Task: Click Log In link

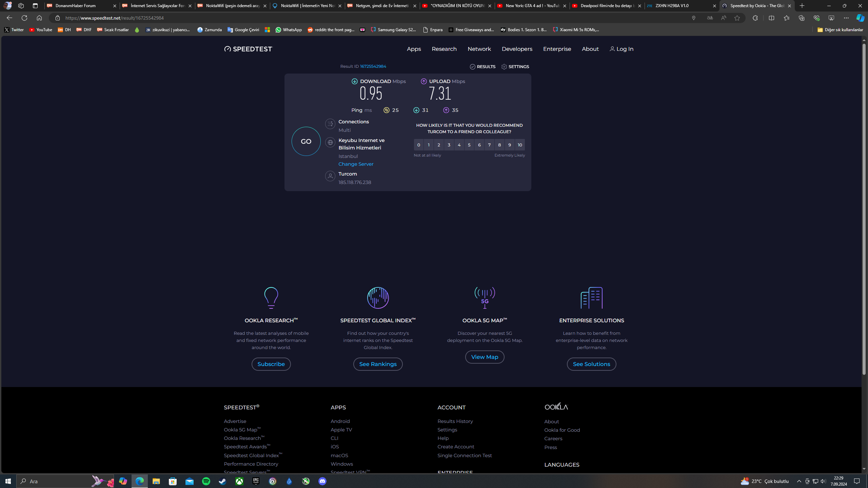Action: tap(621, 49)
